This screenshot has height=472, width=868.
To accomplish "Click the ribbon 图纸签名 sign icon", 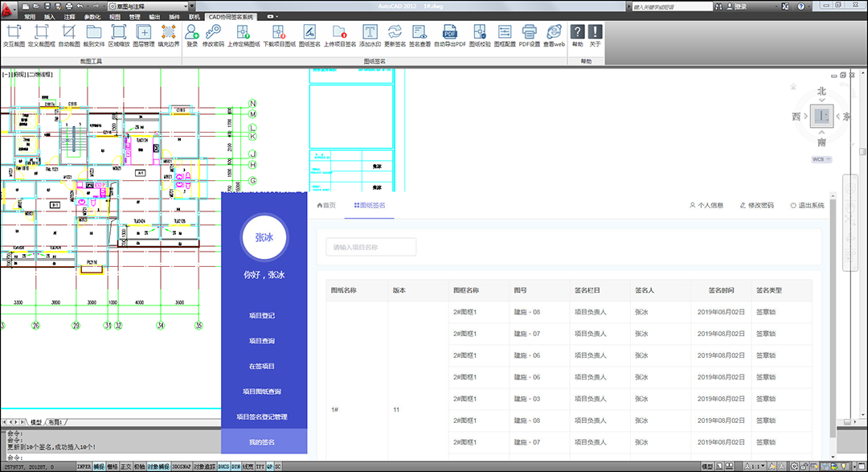I will 309,32.
